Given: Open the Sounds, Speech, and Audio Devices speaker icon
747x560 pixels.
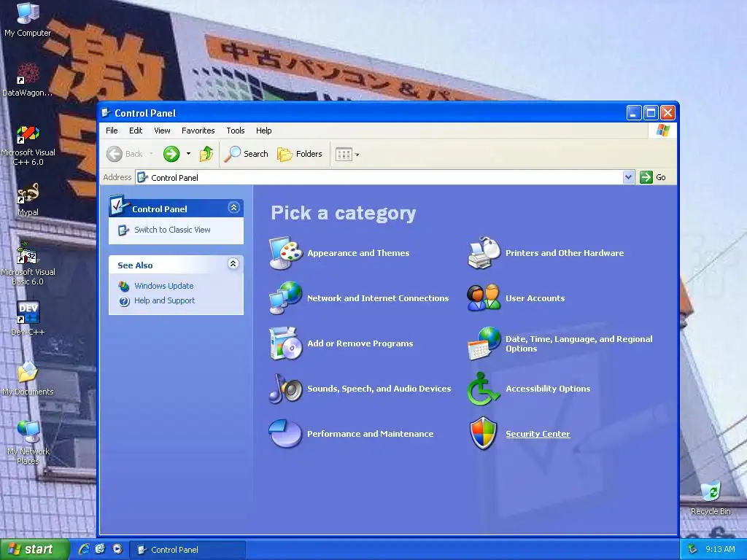Looking at the screenshot, I should pos(285,389).
